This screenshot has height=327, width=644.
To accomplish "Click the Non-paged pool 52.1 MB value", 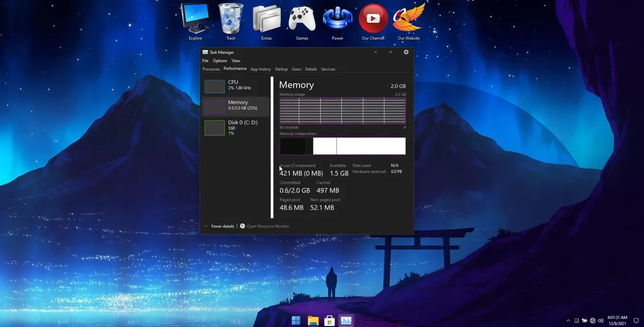I will 322,208.
